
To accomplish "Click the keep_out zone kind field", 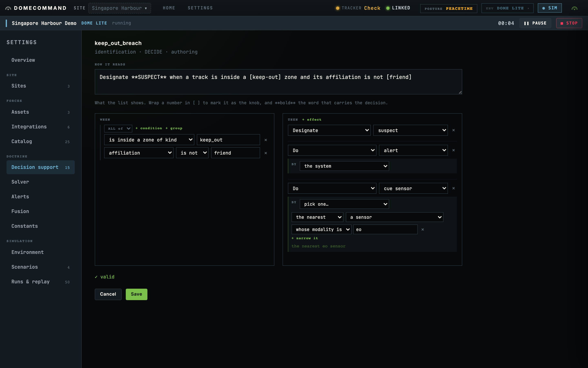I will point(228,140).
